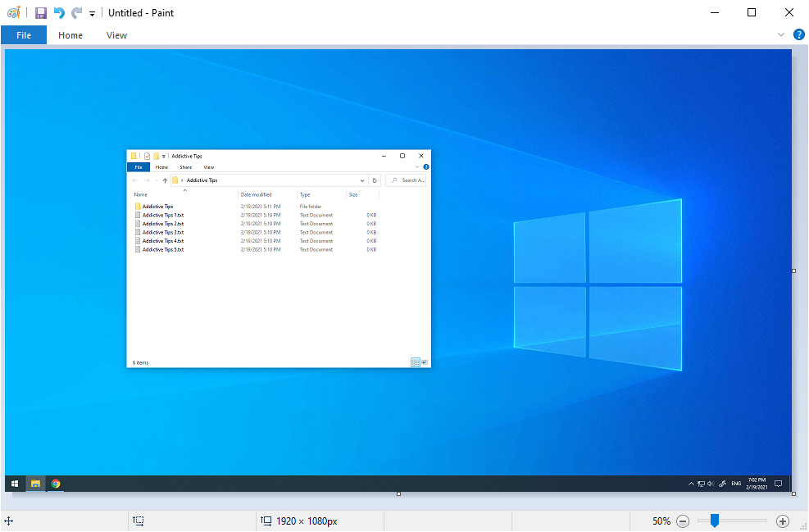Click the ENG language indicator in canvas screenshot
The height and width of the screenshot is (532, 809).
click(736, 484)
